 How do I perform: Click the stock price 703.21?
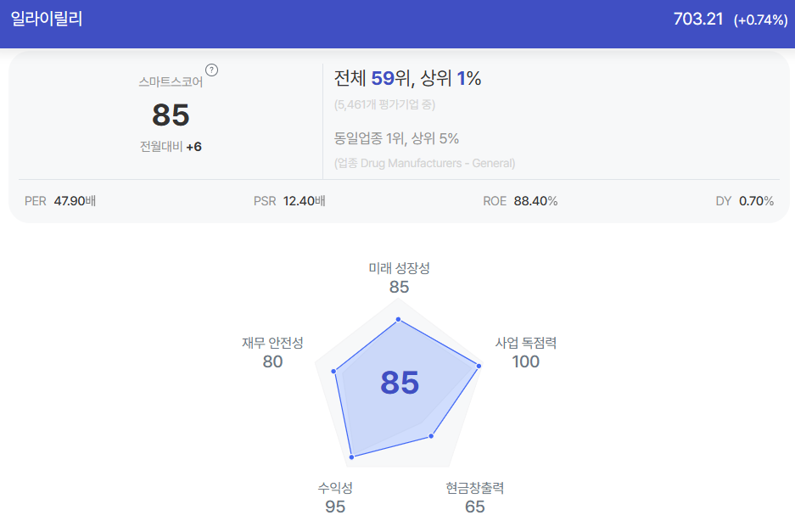point(697,20)
